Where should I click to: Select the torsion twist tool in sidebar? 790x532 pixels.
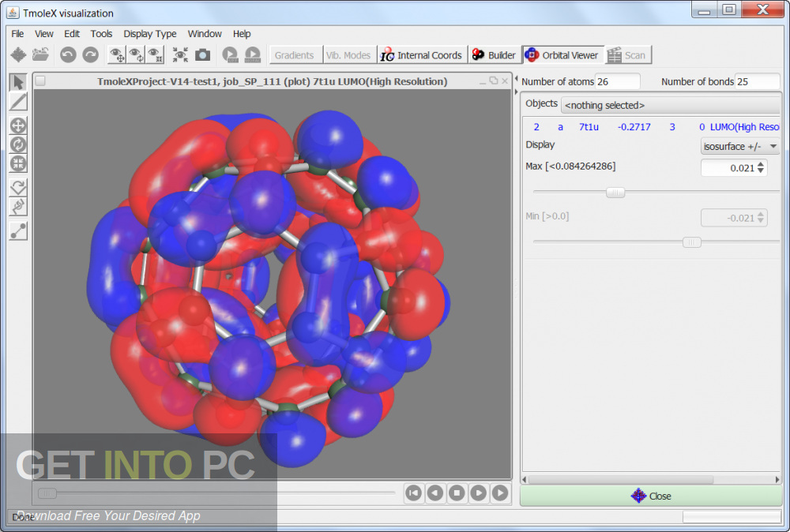pyautogui.click(x=18, y=206)
